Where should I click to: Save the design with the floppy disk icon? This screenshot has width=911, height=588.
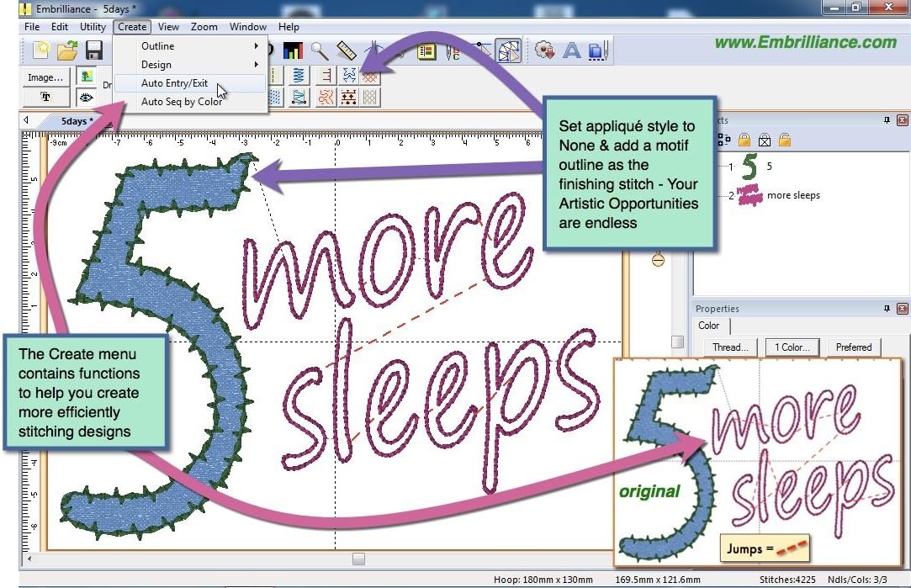click(93, 50)
